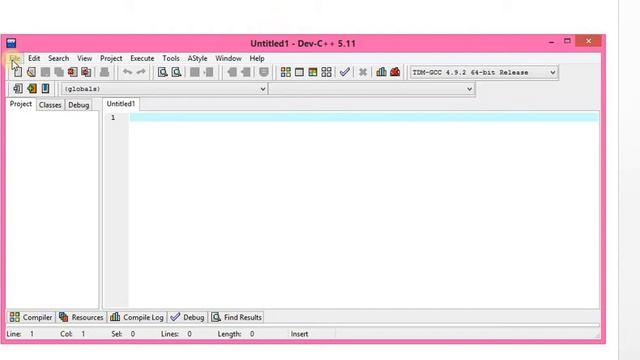The image size is (640, 360).
Task: Click the Length: 0 status bar entry
Action: (236, 334)
